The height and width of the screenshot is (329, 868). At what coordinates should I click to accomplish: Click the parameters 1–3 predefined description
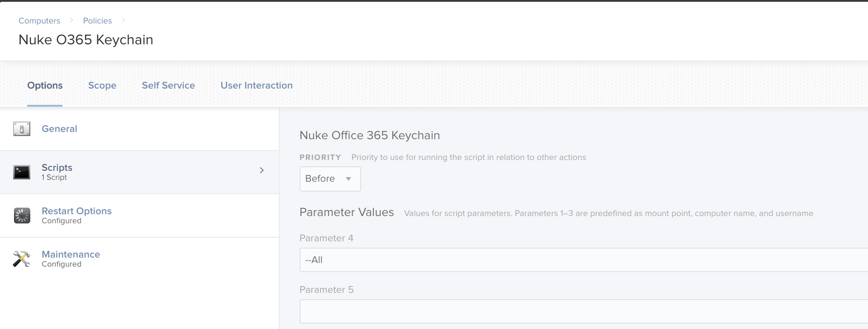coord(609,213)
